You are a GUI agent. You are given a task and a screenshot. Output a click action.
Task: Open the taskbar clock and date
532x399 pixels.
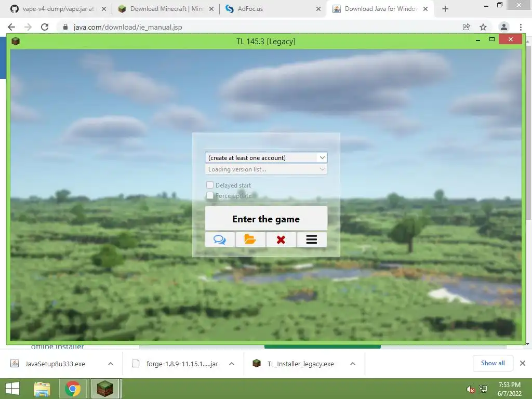(x=509, y=389)
